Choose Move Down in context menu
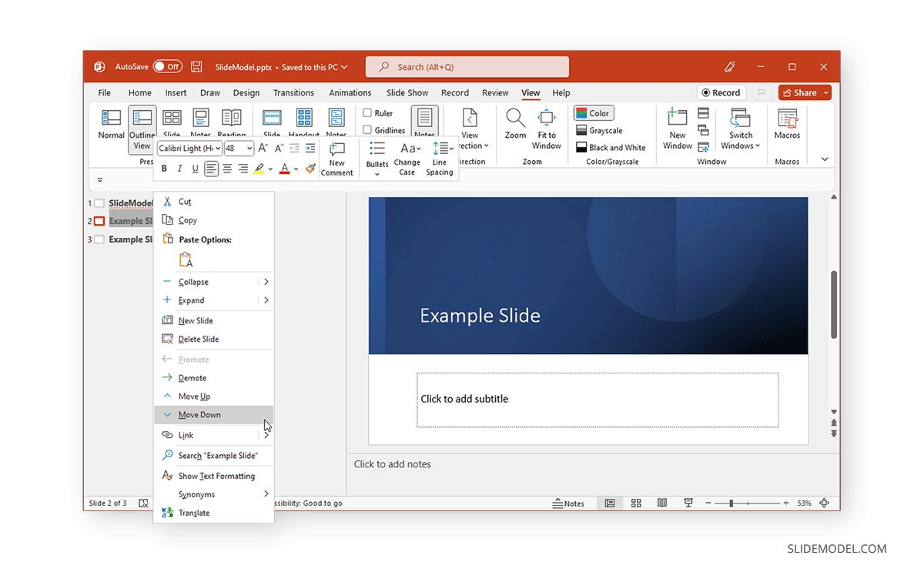Screen dimensions: 924x572 pos(214,415)
